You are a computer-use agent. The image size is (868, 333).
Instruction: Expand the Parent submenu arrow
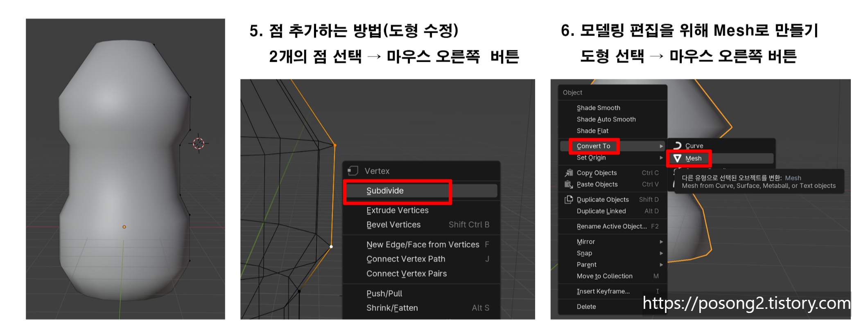[661, 265]
